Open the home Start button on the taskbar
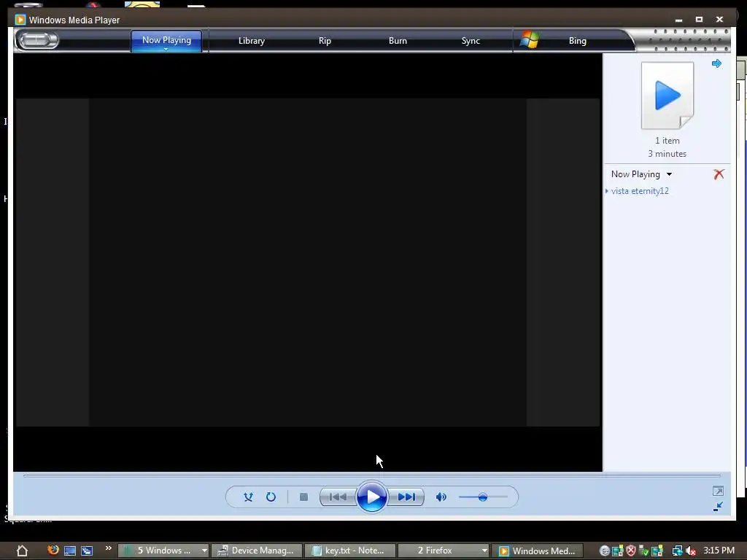747x560 pixels. pyautogui.click(x=22, y=551)
